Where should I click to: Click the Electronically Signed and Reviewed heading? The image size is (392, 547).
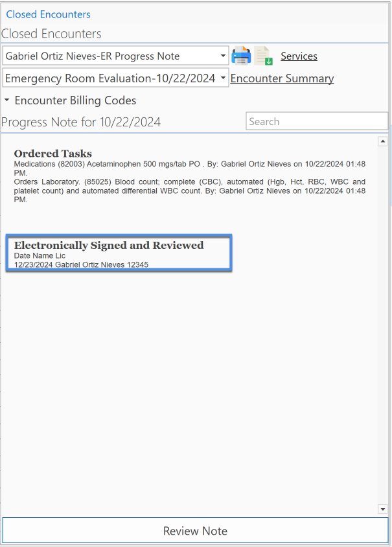pos(109,245)
